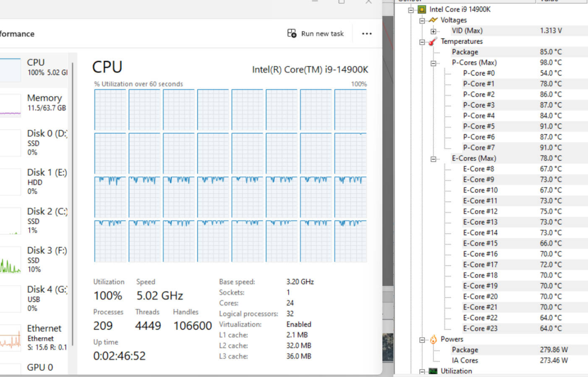Open Disk 2 (C:) performance view
This screenshot has width=588, height=377.
[33, 220]
